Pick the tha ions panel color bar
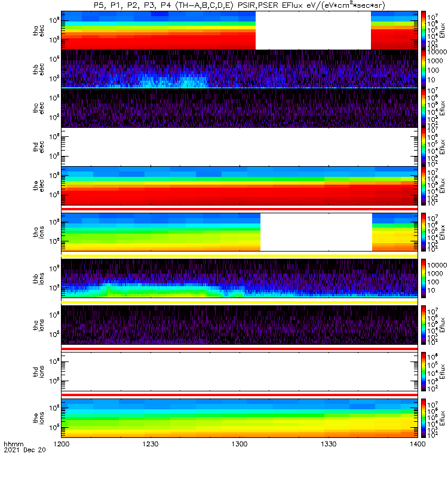 tap(424, 232)
